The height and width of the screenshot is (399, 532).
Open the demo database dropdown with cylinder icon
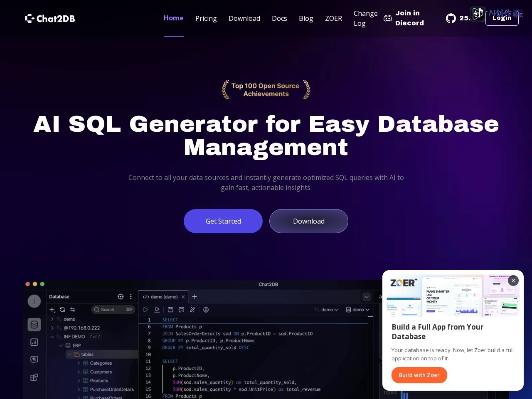click(358, 310)
